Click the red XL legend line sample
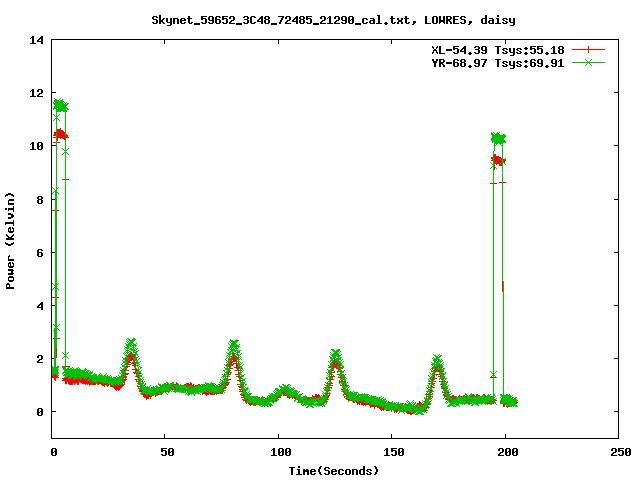The width and height of the screenshot is (640, 480). click(588, 50)
